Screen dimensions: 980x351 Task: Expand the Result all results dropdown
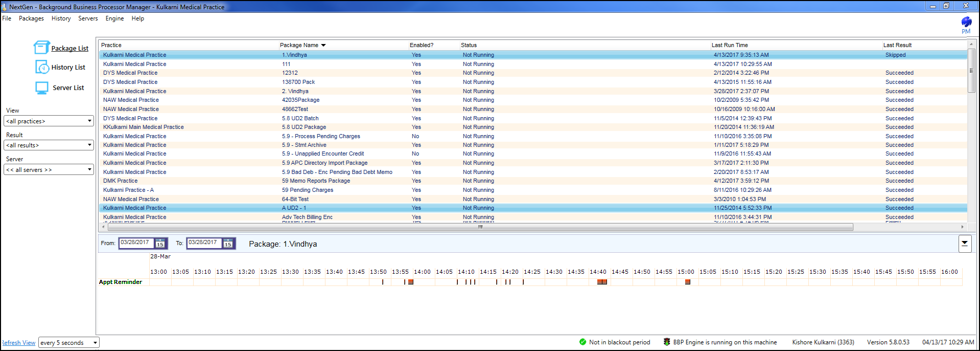point(49,145)
